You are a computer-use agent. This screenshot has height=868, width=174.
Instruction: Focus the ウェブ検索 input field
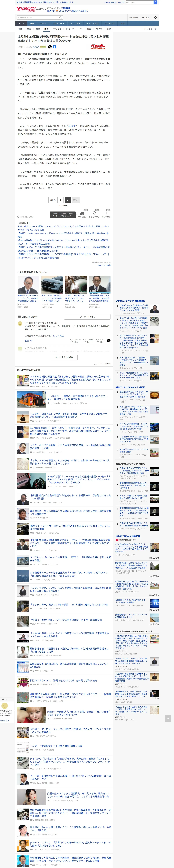[x=139, y=2]
